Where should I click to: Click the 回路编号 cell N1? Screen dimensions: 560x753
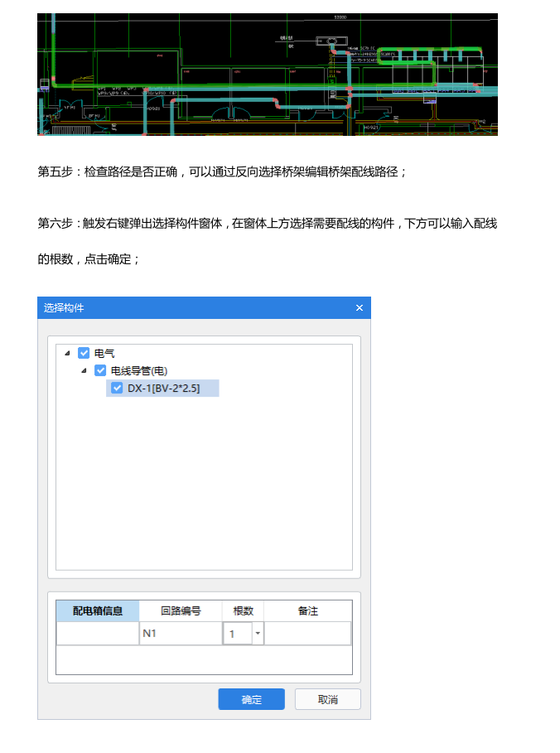(181, 634)
